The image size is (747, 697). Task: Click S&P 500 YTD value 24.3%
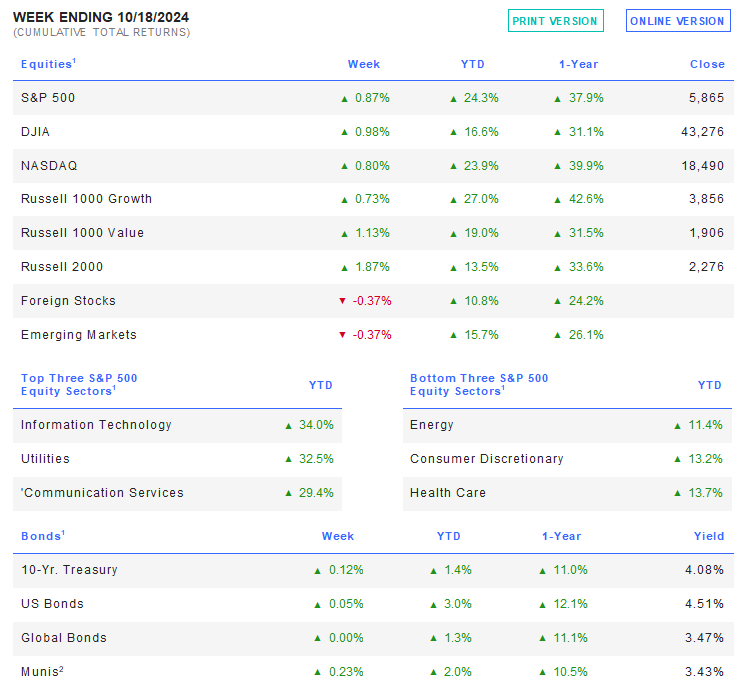click(481, 98)
